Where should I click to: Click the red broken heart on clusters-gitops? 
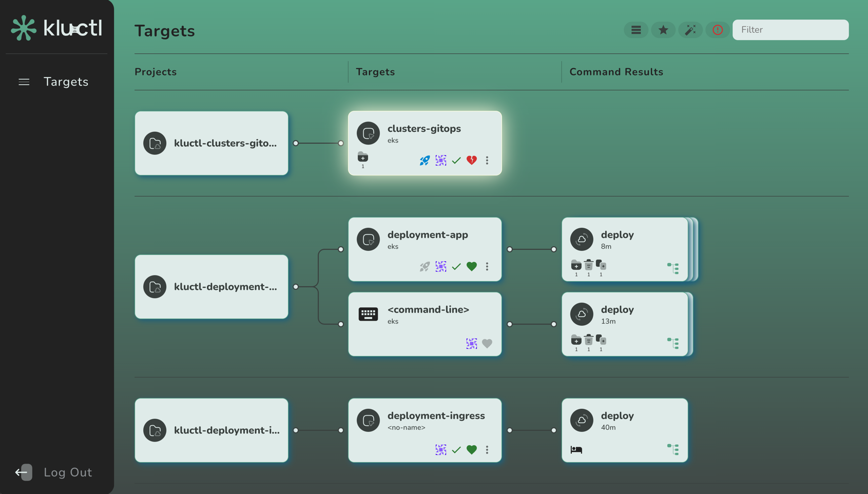(472, 161)
